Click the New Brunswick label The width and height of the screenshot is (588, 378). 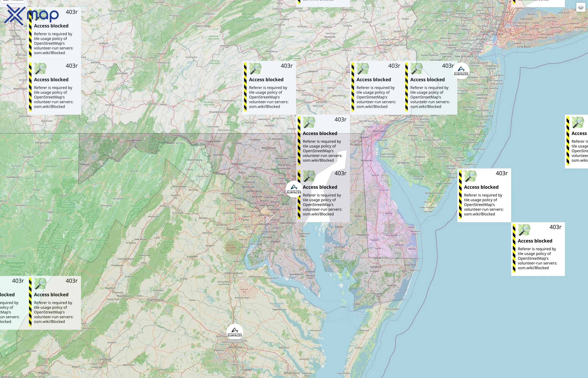[x=464, y=56]
